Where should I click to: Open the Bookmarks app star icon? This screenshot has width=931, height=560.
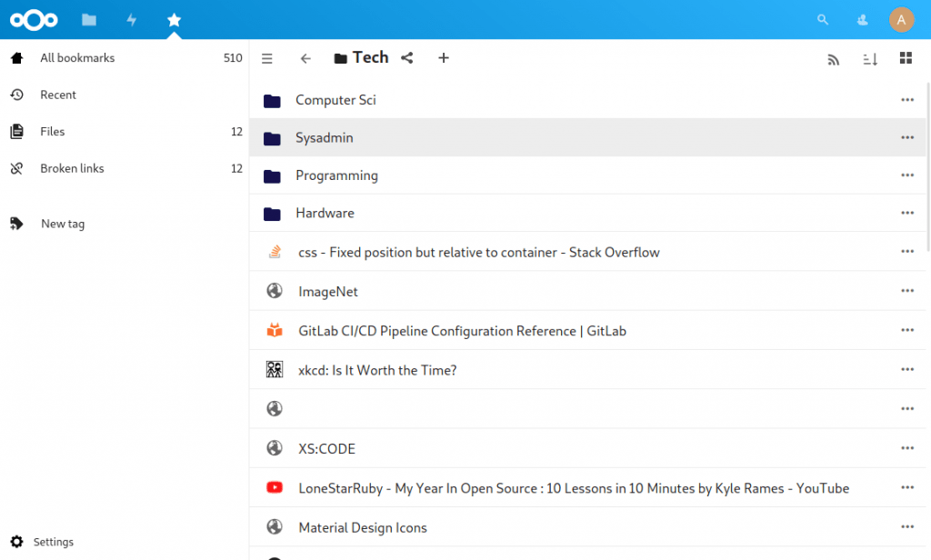(x=174, y=18)
